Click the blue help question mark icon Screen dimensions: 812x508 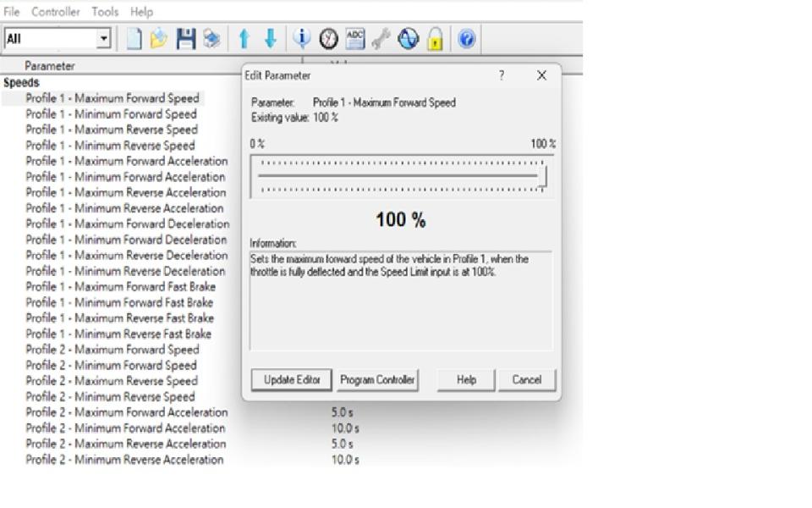click(x=466, y=39)
